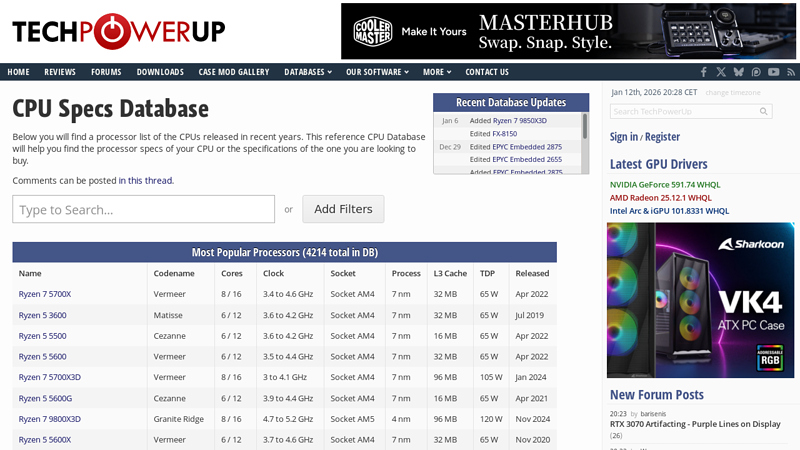The height and width of the screenshot is (450, 800).
Task: Open AMD Radeon 25.12.1 WHQL driver
Action: [x=660, y=198]
